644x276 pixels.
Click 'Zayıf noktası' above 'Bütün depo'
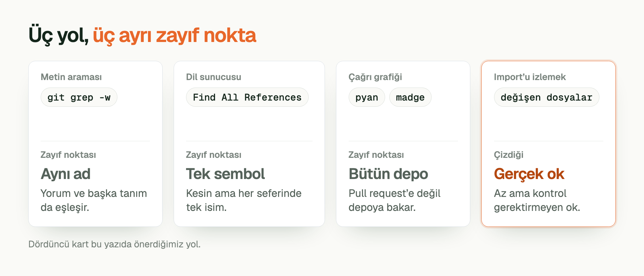376,155
